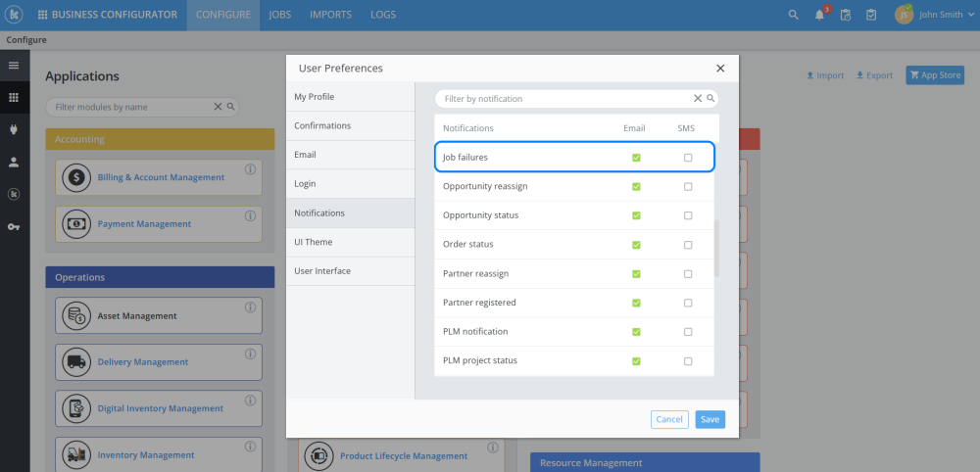Cancel the User Preferences dialog
Image resolution: width=980 pixels, height=472 pixels.
click(x=669, y=419)
